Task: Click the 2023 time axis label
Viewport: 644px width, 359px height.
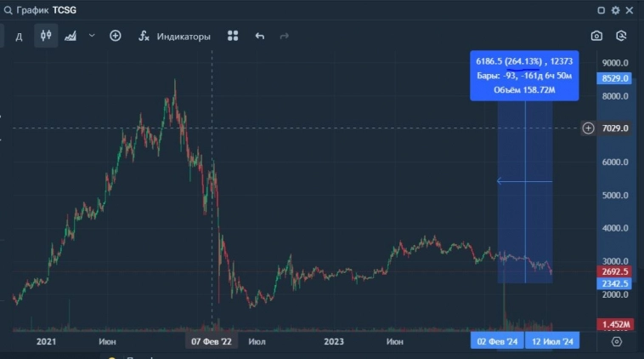Action: coord(334,342)
